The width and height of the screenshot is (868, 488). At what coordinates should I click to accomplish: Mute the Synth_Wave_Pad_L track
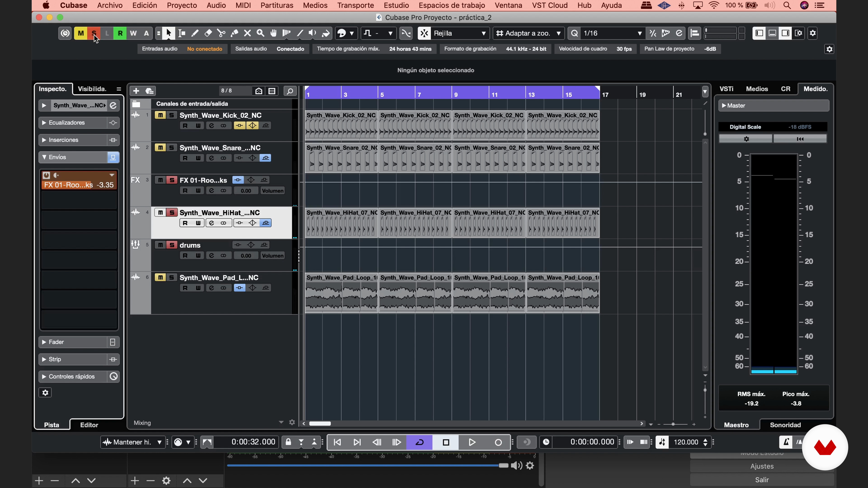160,277
